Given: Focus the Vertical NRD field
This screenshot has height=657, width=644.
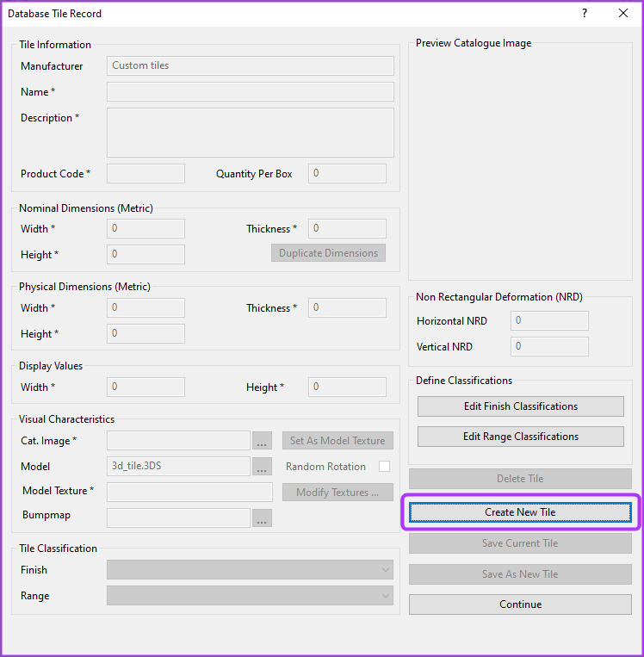Looking at the screenshot, I should [x=549, y=346].
